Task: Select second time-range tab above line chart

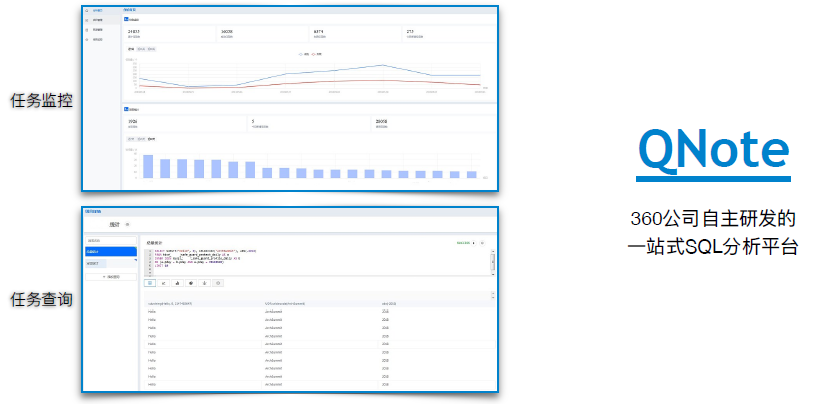Action: pos(141,49)
